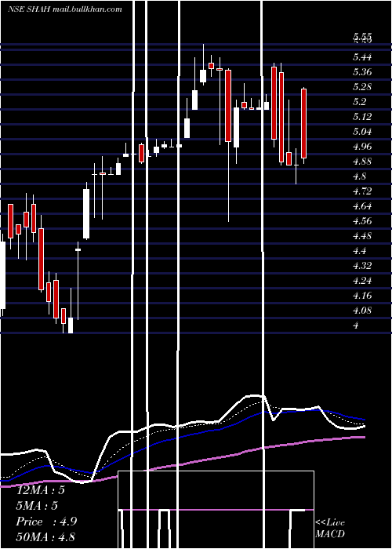392x549 pixels.
Task: Click the 5.2 price axis label
Action: [359, 102]
